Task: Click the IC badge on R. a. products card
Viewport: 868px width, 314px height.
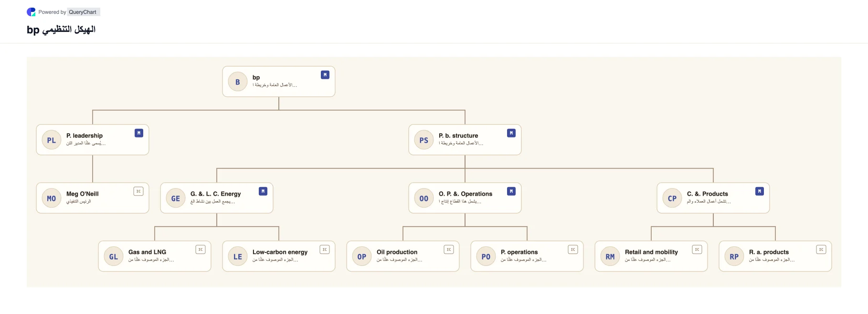Action: pyautogui.click(x=821, y=250)
